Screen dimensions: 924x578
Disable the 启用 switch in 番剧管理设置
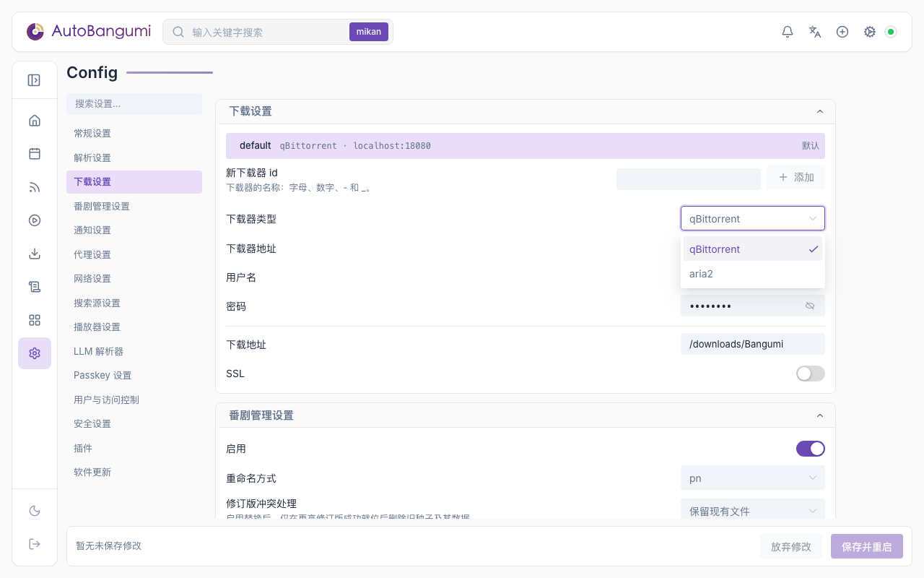pyautogui.click(x=810, y=449)
